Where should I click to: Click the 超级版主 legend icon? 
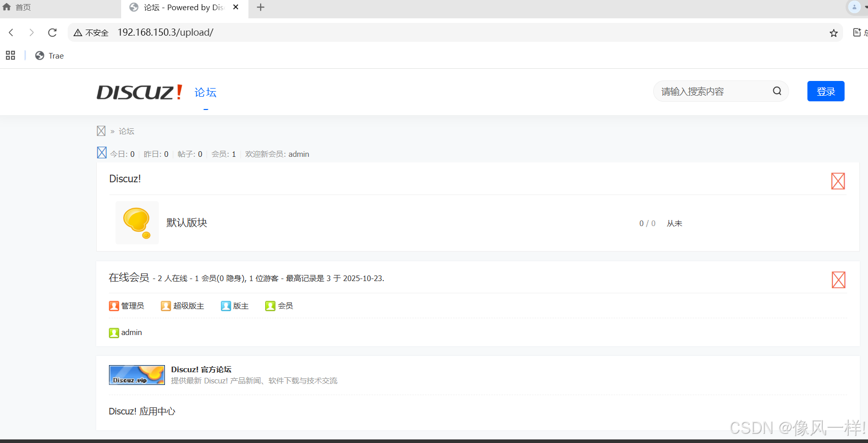[166, 306]
